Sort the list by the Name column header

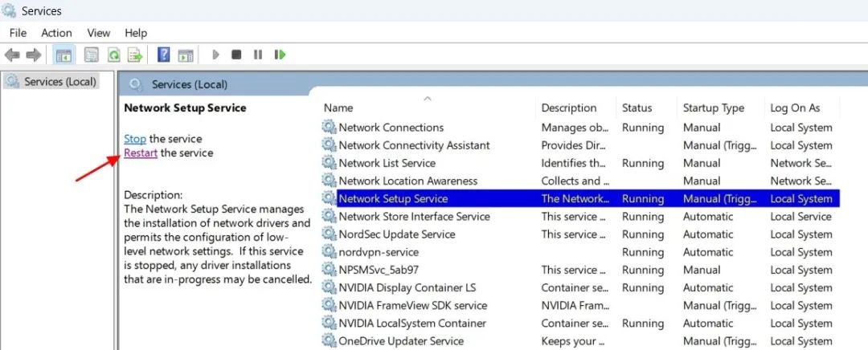click(x=338, y=108)
